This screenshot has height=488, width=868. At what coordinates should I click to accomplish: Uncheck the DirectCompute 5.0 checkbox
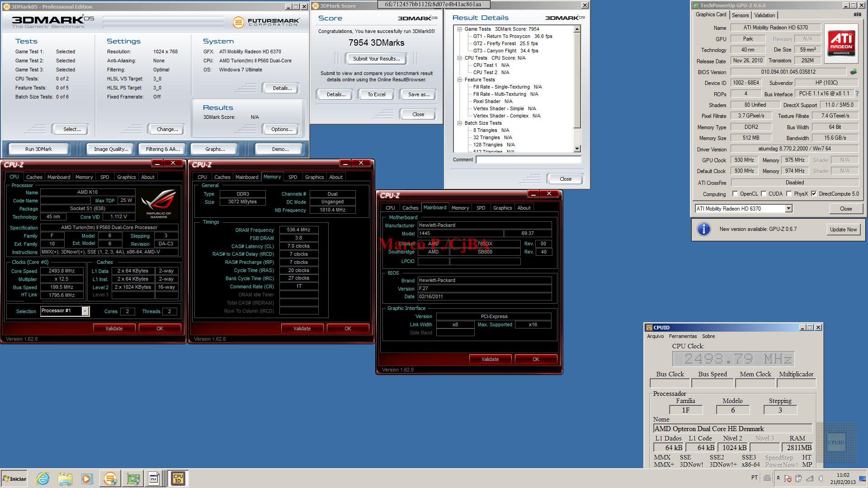[814, 194]
